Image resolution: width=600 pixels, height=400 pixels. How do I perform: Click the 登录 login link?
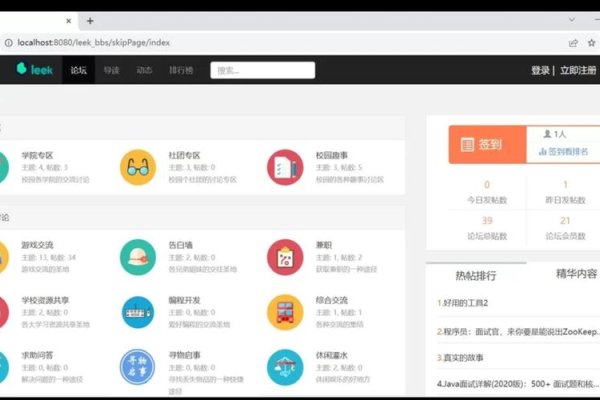pyautogui.click(x=540, y=70)
